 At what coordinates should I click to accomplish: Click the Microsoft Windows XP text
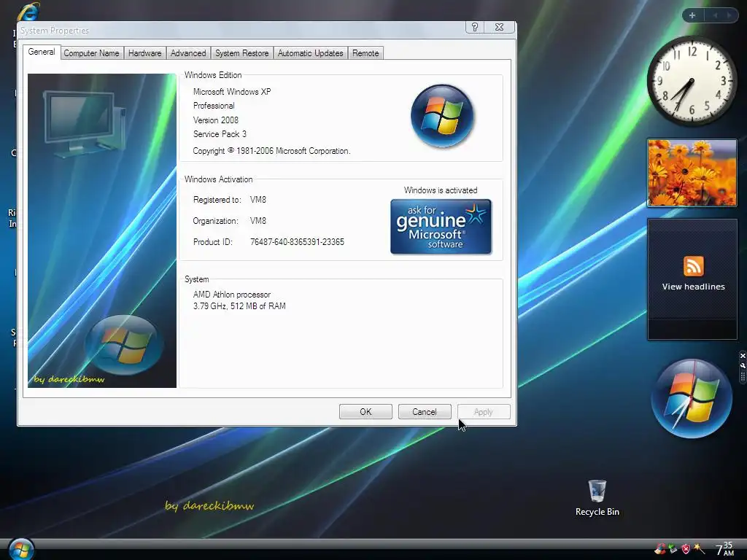tap(231, 91)
